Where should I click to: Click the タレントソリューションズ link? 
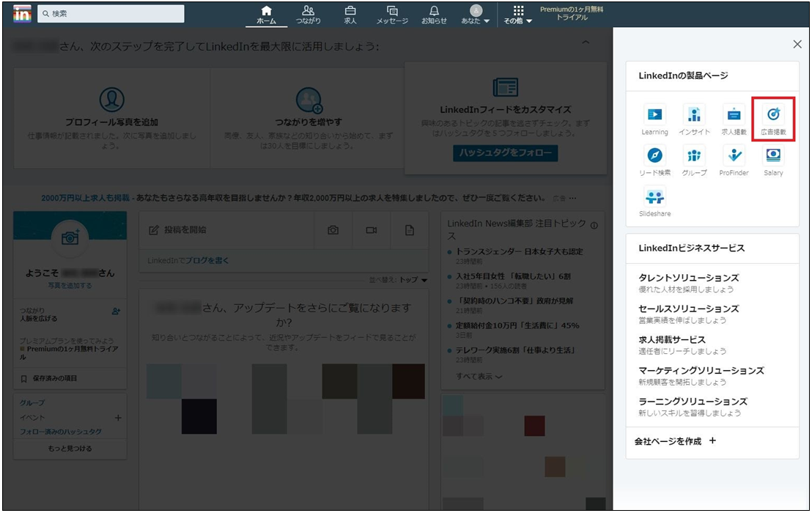click(x=689, y=278)
